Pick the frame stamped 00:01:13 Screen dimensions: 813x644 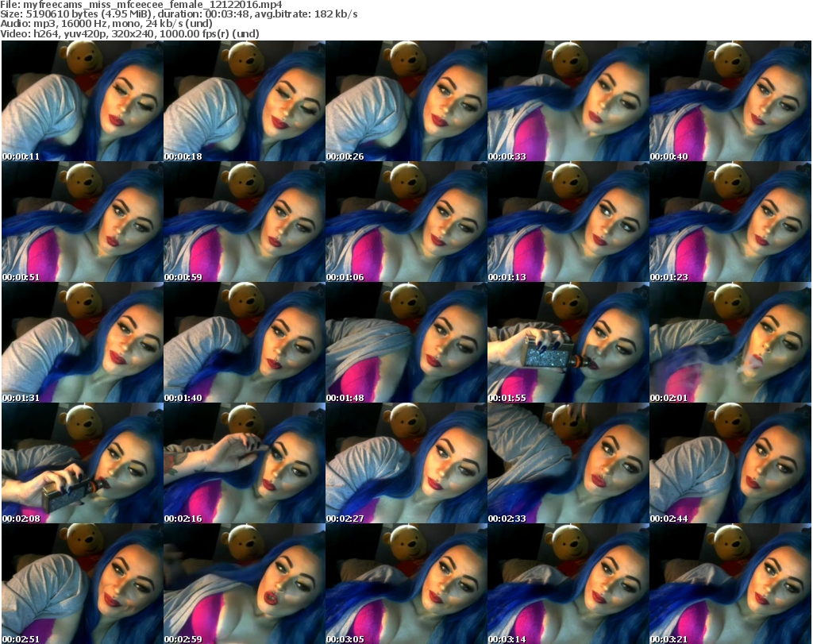coord(568,222)
